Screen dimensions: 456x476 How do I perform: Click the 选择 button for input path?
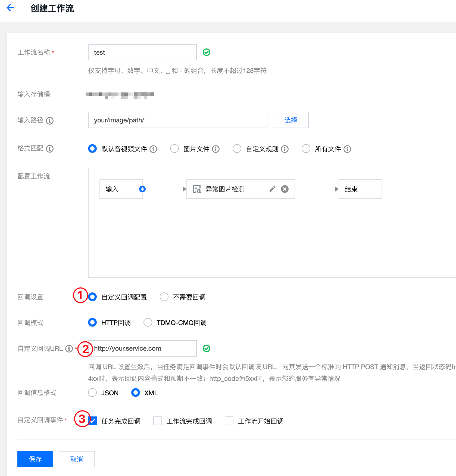coord(291,120)
